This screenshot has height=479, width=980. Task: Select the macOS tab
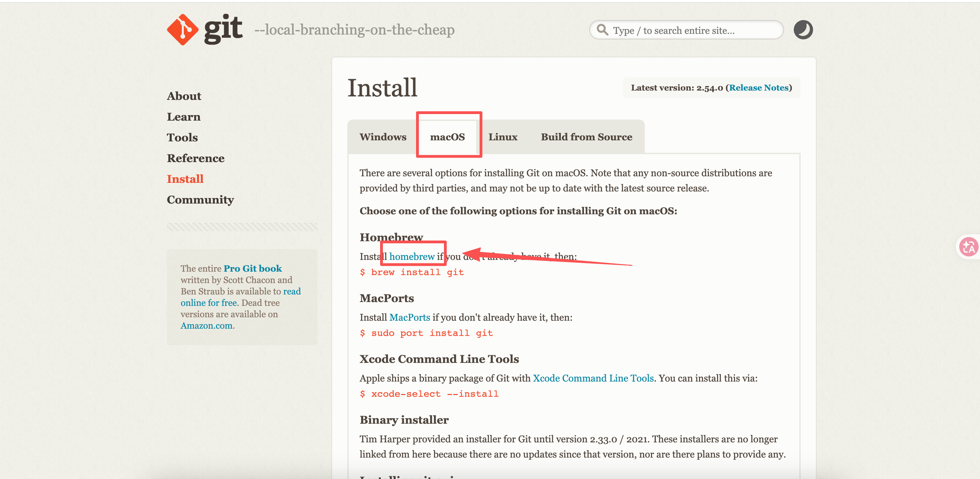[x=447, y=137]
